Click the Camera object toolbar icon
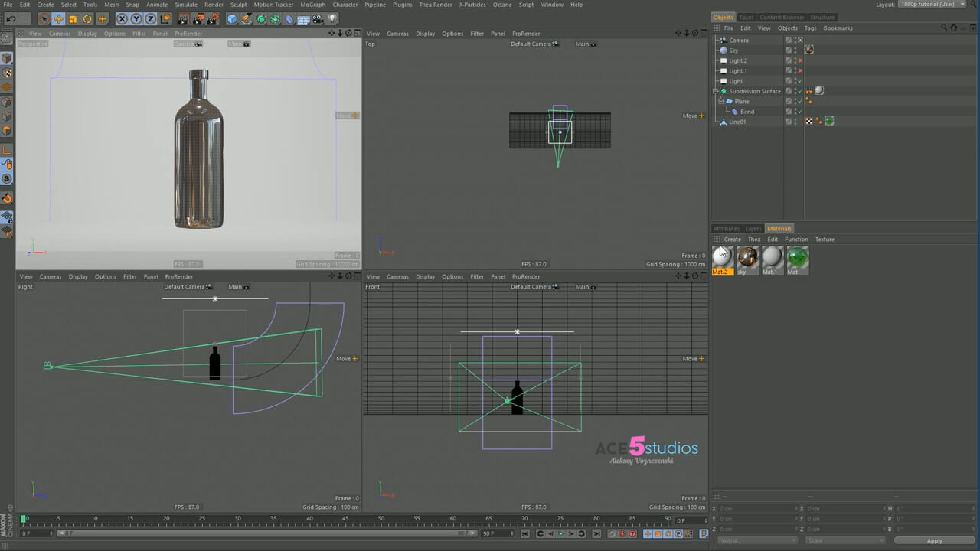980x551 pixels. 318,19
